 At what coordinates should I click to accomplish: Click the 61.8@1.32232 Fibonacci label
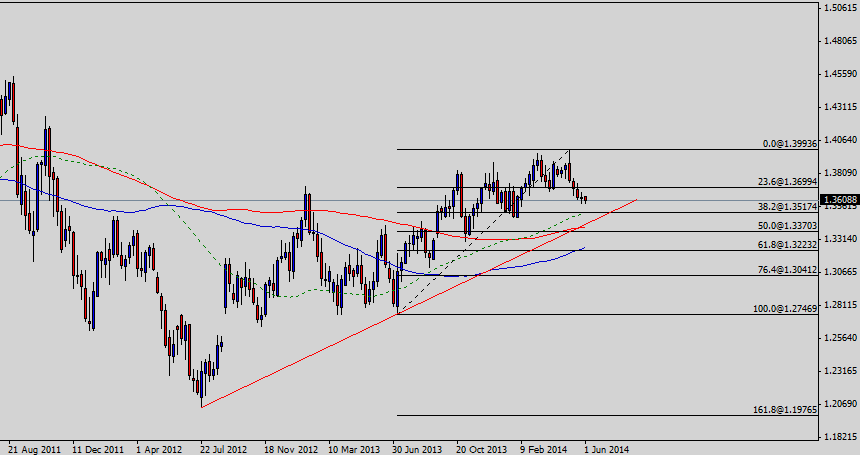point(790,245)
